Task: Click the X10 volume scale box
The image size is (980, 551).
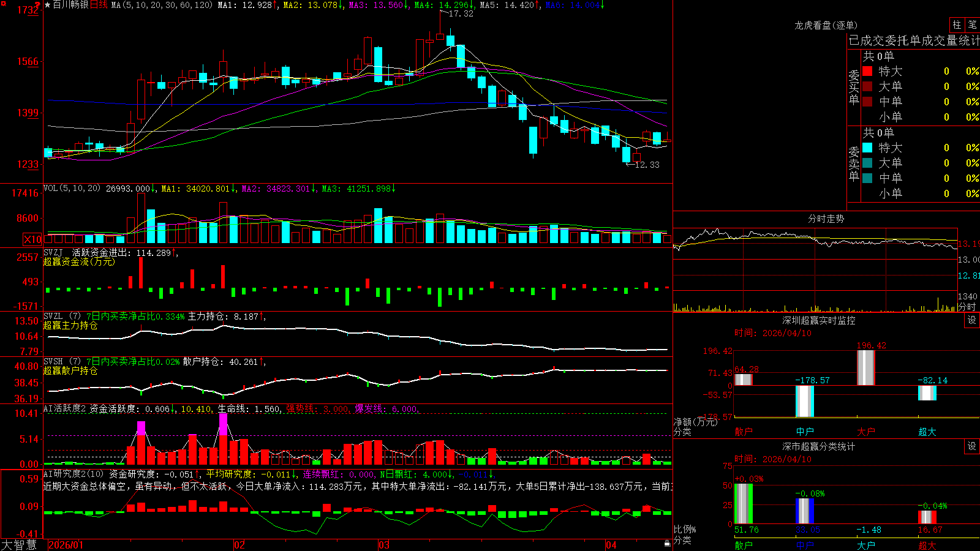Action: [x=33, y=239]
